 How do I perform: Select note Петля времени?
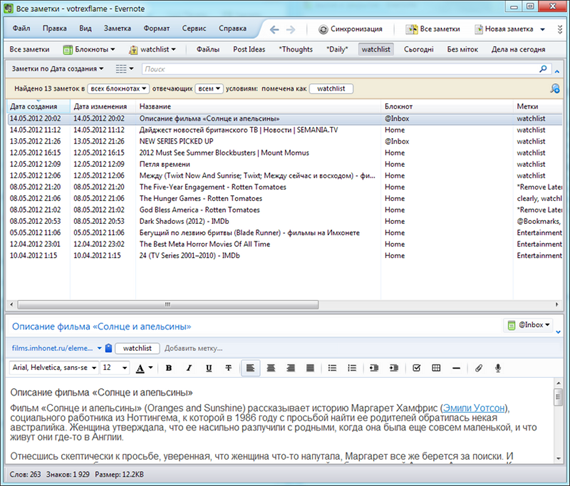[285, 164]
